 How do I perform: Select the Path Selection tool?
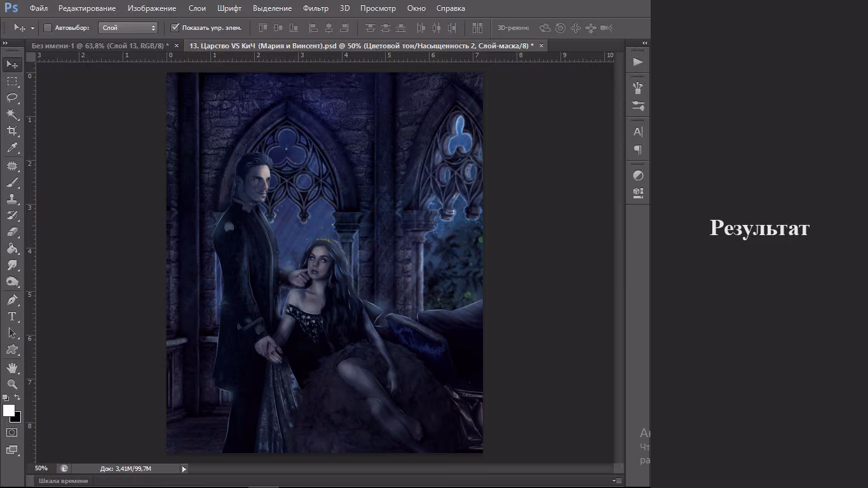coord(12,332)
